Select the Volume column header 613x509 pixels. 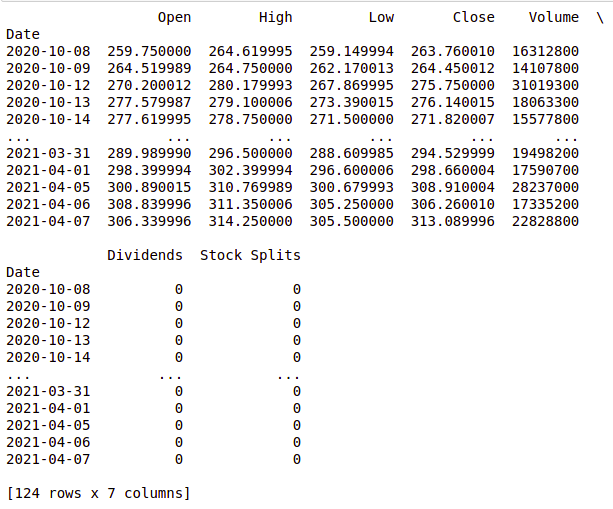(554, 18)
